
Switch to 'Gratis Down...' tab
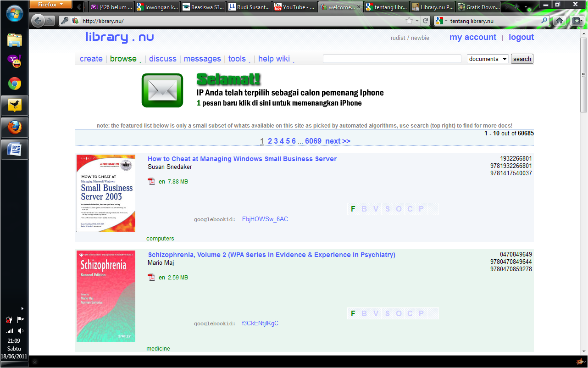tap(478, 7)
